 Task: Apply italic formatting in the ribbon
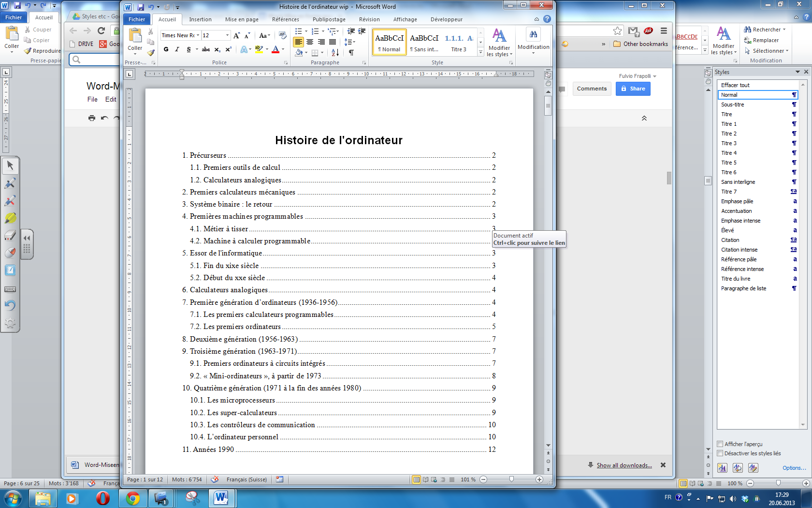pyautogui.click(x=177, y=49)
